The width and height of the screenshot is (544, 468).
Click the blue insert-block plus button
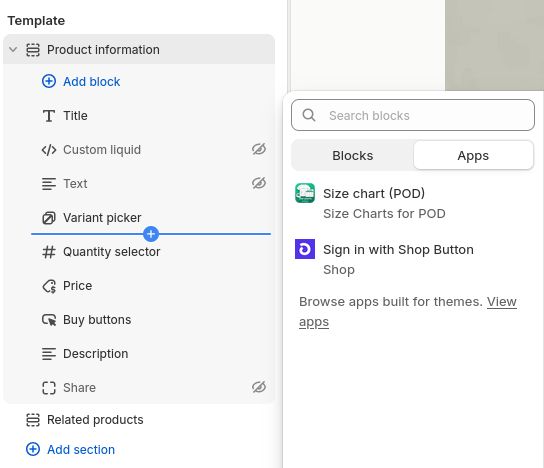[x=151, y=234]
